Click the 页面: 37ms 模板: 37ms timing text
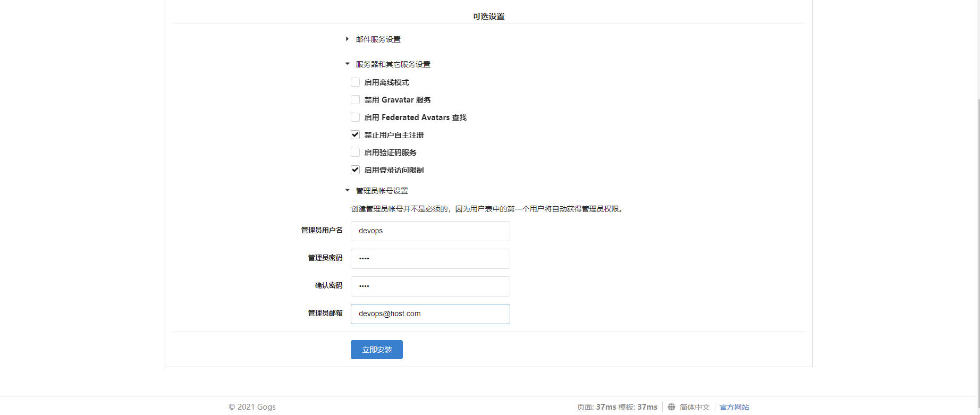 pos(617,407)
